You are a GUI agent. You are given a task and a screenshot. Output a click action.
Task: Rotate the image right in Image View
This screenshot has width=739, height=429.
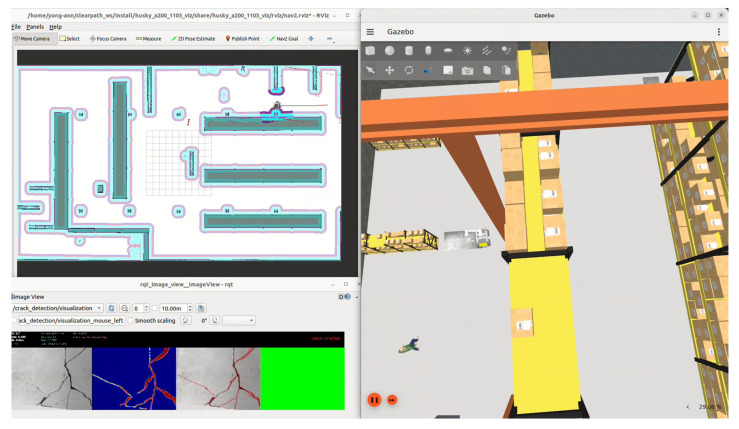pos(215,321)
